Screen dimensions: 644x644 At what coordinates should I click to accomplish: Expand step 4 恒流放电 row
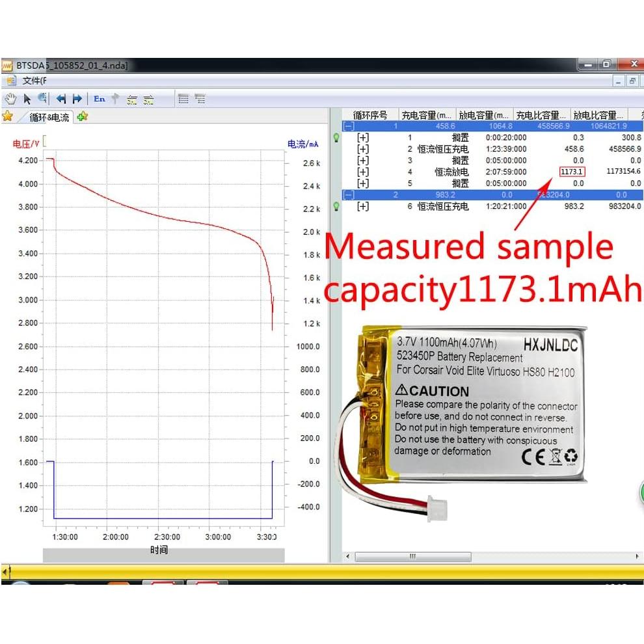pos(363,172)
